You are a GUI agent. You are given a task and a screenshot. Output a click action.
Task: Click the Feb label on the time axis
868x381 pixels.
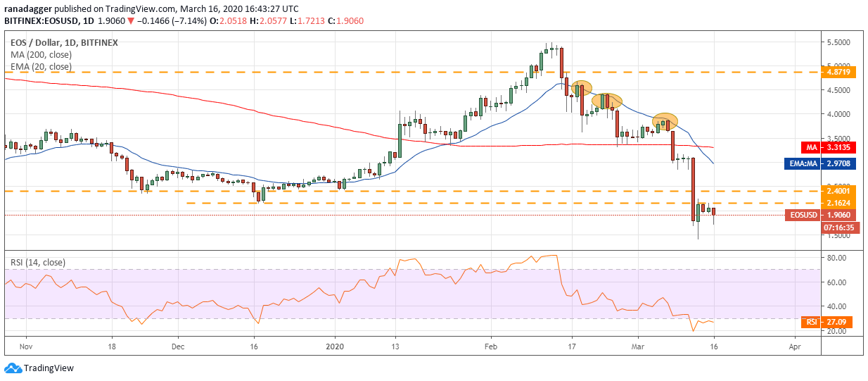pos(490,346)
